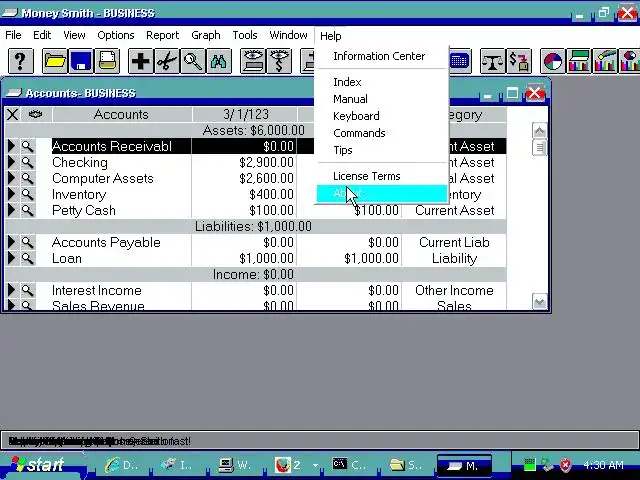Open the rainbow line graph toolbar icon
The width and height of the screenshot is (640, 480).
[605, 61]
